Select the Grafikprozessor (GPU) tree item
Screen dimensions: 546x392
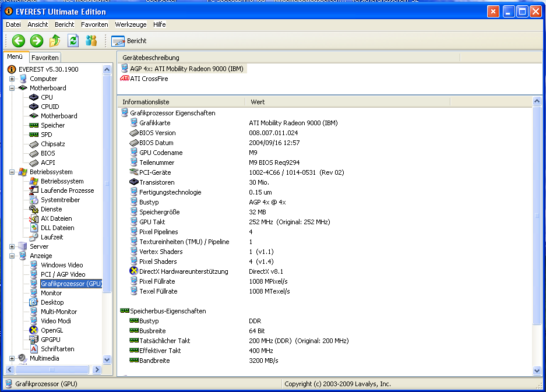coord(71,284)
